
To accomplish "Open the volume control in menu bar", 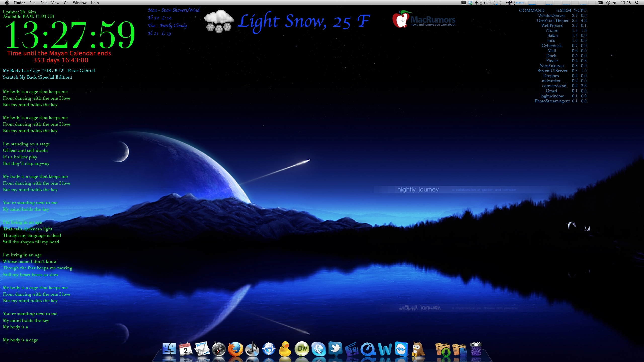I will pyautogui.click(x=615, y=3).
